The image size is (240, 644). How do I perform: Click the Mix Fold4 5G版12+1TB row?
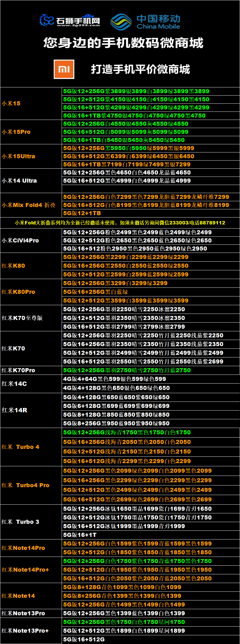(x=151, y=213)
